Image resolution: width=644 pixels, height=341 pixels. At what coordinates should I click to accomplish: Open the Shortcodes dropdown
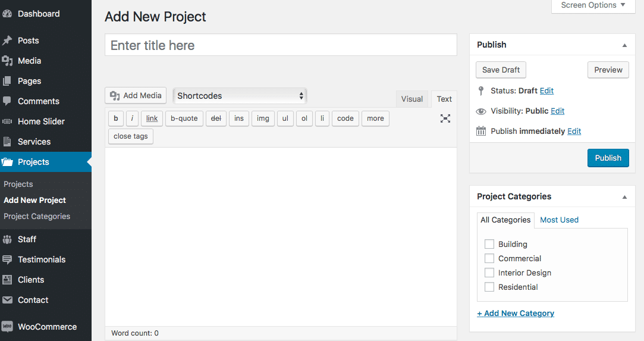click(240, 96)
